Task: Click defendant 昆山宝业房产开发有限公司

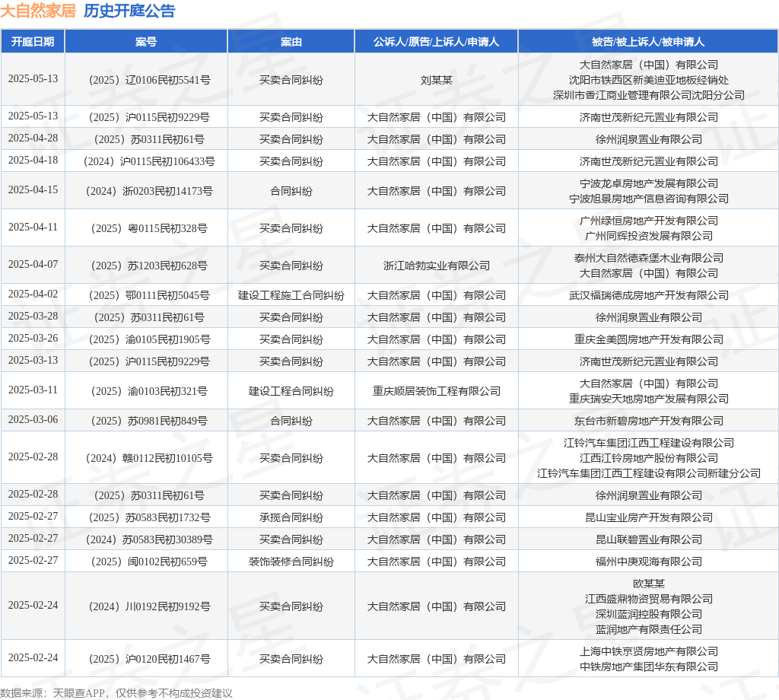Action: [x=648, y=517]
